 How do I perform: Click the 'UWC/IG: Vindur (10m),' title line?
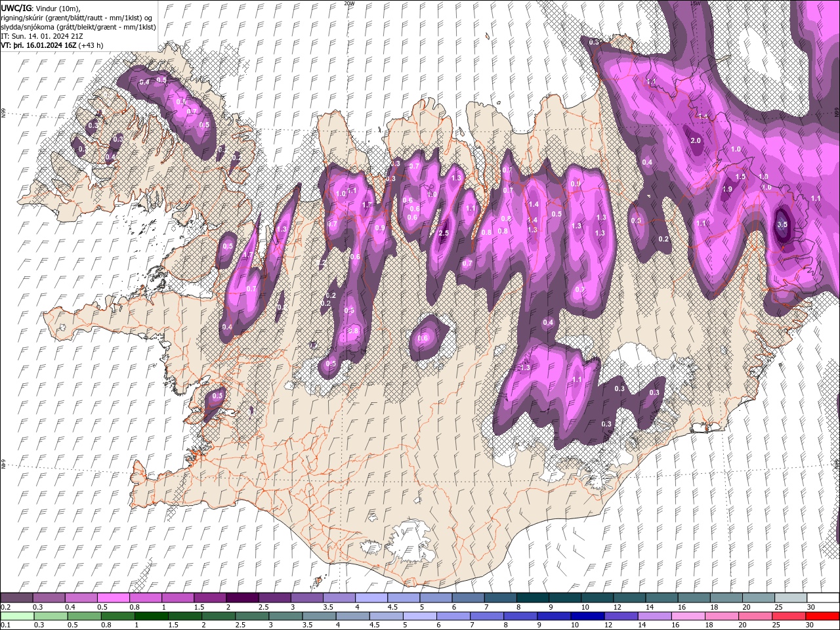tap(41, 8)
